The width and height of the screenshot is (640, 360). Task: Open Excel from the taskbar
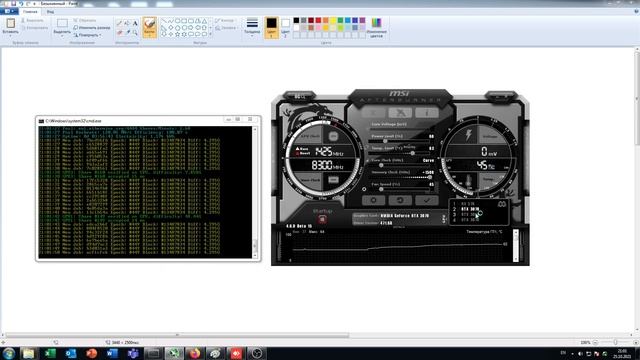point(50,353)
